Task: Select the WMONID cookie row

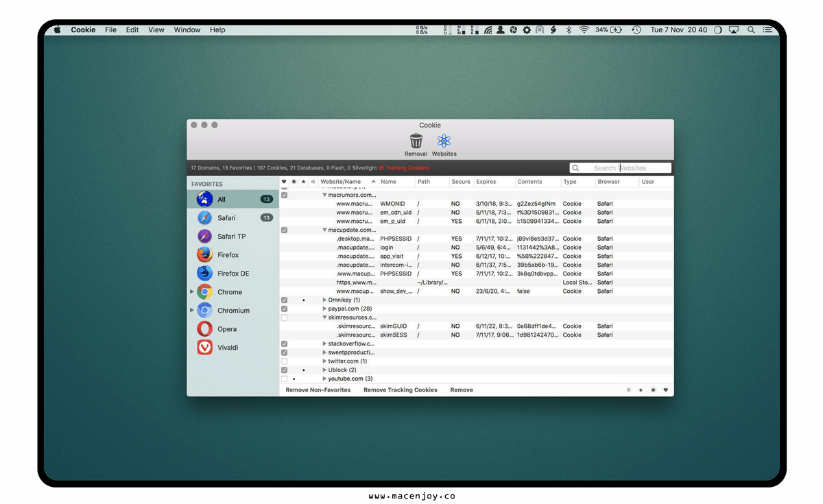Action: coord(477,204)
